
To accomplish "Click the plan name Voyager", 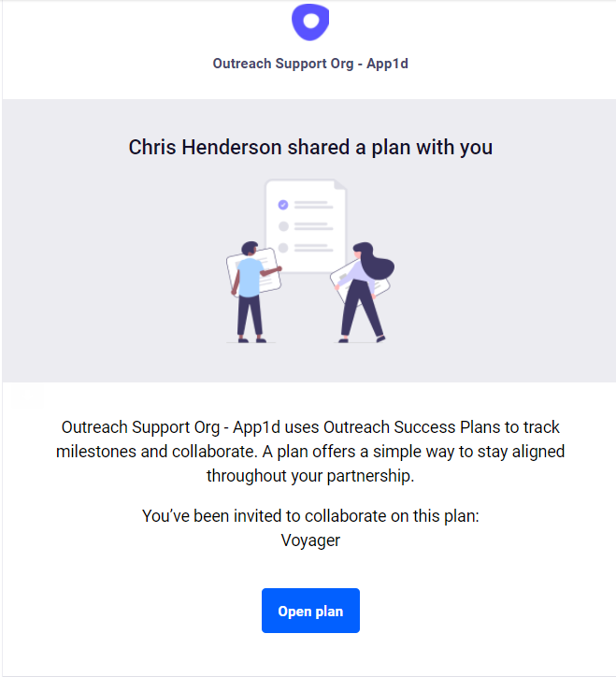I will (x=310, y=540).
